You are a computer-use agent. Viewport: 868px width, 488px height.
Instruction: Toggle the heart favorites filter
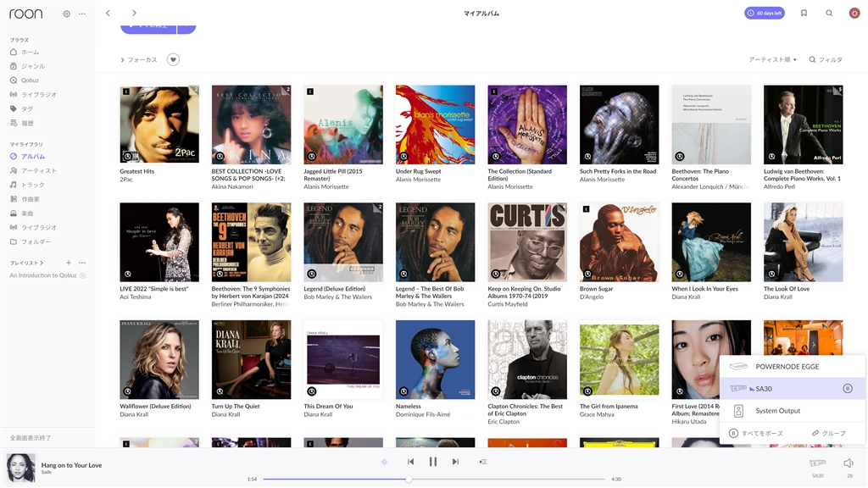(x=173, y=60)
